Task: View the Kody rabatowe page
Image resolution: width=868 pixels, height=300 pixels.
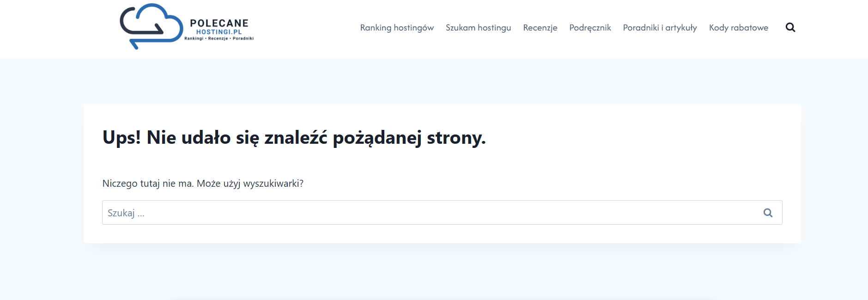Action: 739,28
